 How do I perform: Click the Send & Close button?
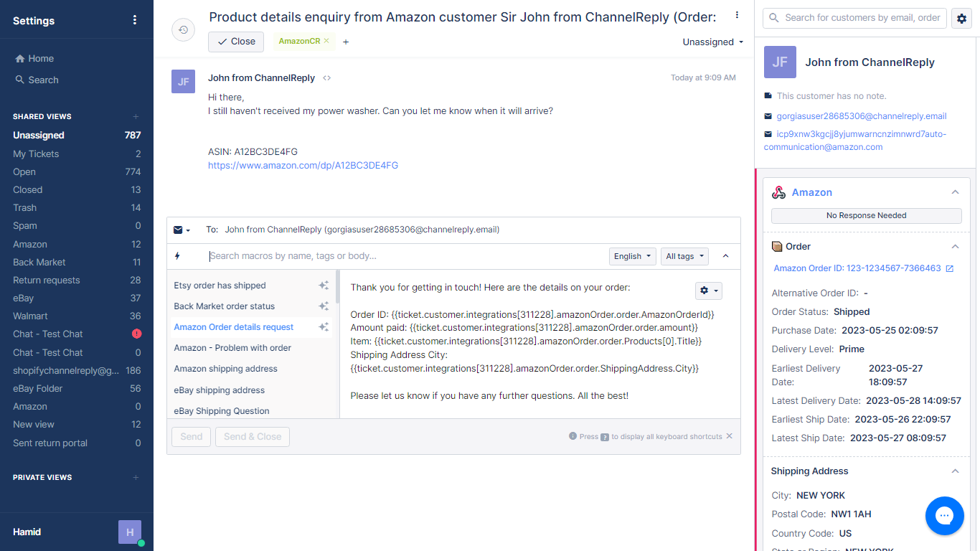click(x=253, y=437)
